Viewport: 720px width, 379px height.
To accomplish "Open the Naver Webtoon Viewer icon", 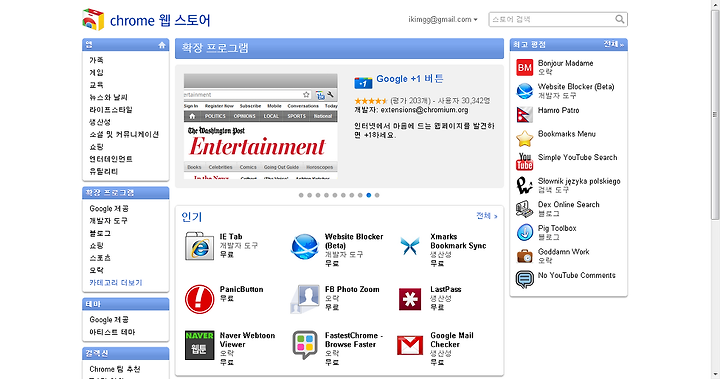I will [x=199, y=345].
